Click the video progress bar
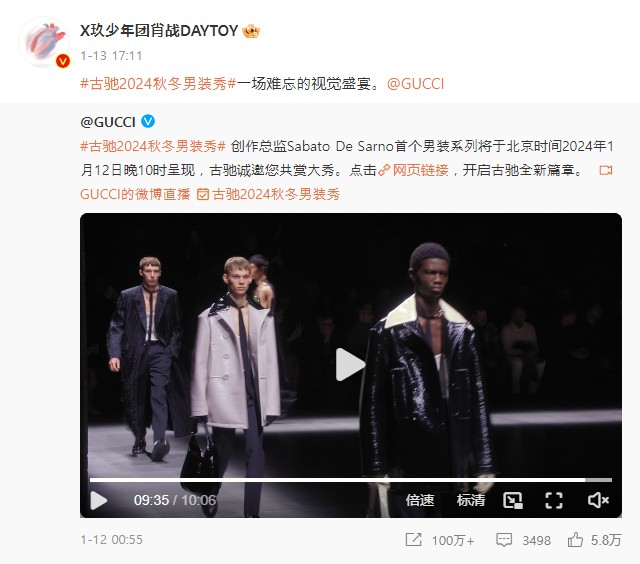 [351, 480]
